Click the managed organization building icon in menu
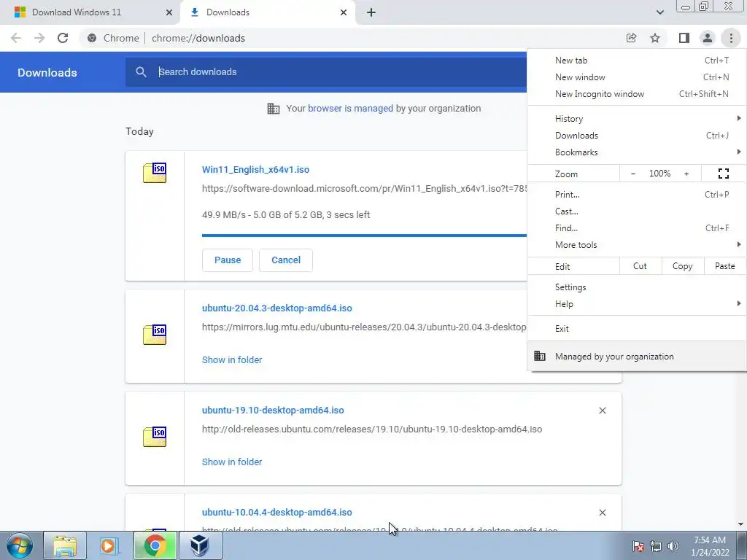This screenshot has height=560, width=747. tap(540, 356)
